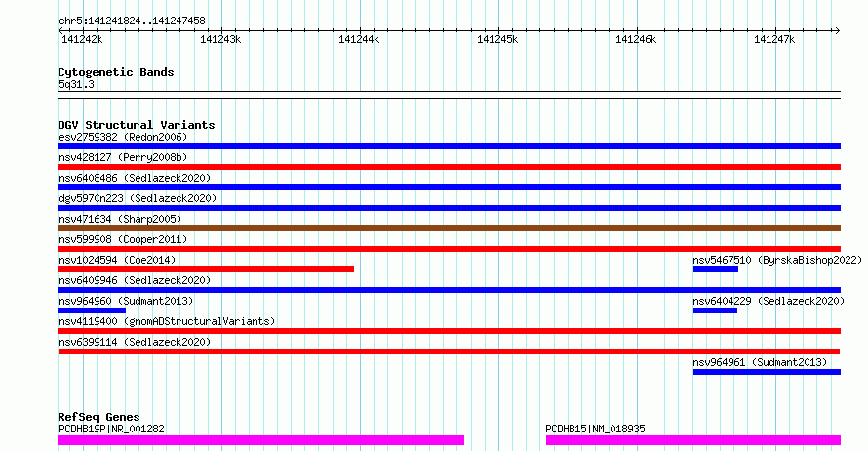
Task: Open the PCDHB15|NM_018935 gene label
Action: (x=595, y=429)
